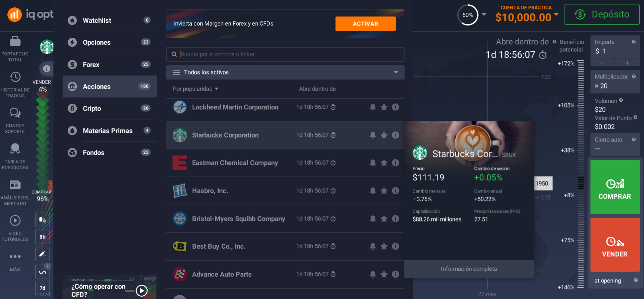Viewport: 644px width, 299px height.
Task: Open indicators wave button
Action: tap(42, 271)
